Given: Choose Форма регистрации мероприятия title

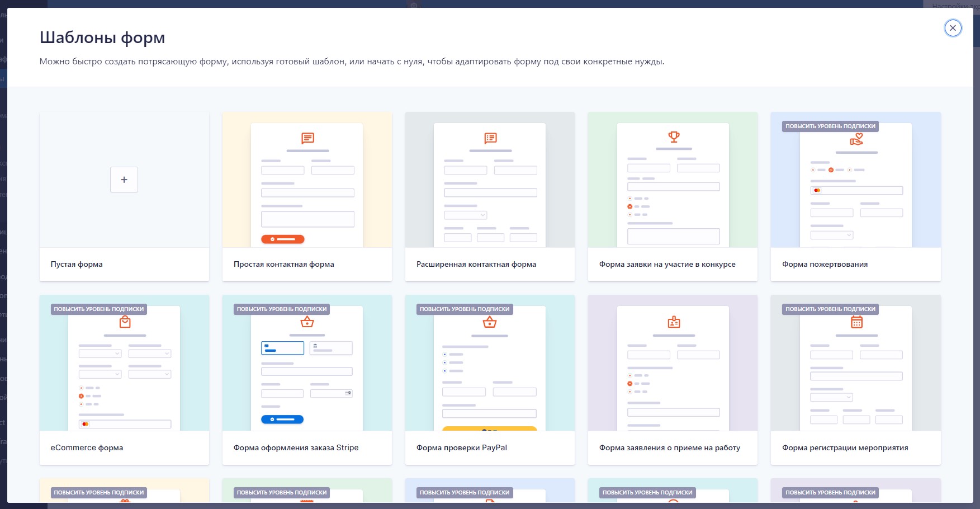Looking at the screenshot, I should pos(845,447).
